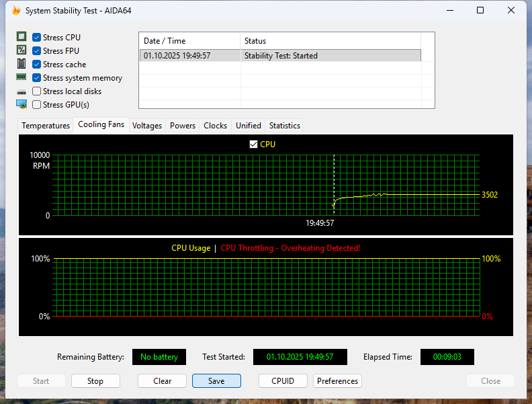Click the monitor icon beside Stress GPU(s)
This screenshot has width=532, height=404.
[x=21, y=104]
